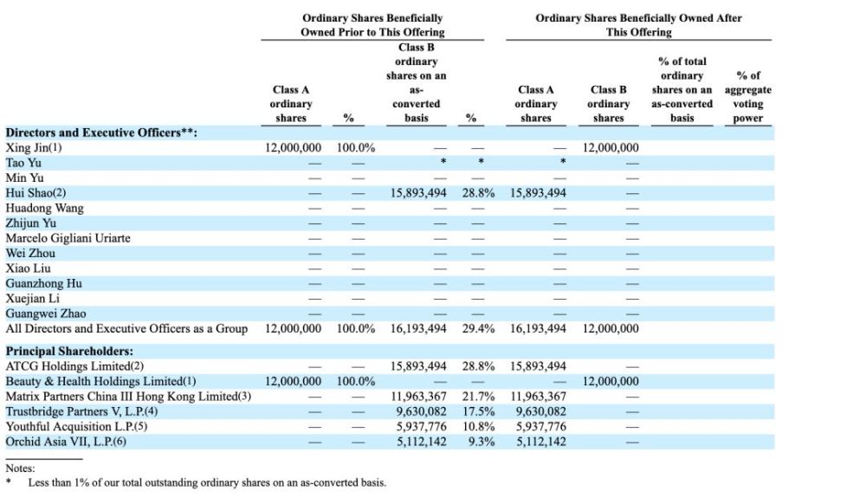Select the "Class B ordinary shares" header under After This Offering

tap(608, 104)
